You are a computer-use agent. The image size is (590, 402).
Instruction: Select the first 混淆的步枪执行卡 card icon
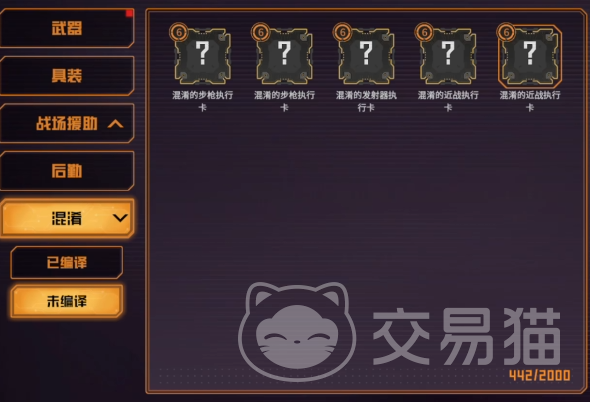(x=203, y=56)
